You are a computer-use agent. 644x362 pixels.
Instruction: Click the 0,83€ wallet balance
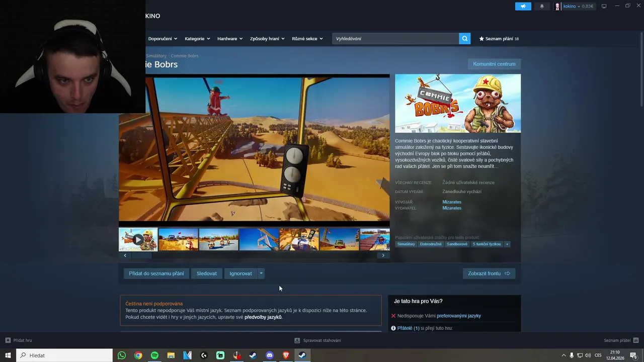click(x=587, y=6)
